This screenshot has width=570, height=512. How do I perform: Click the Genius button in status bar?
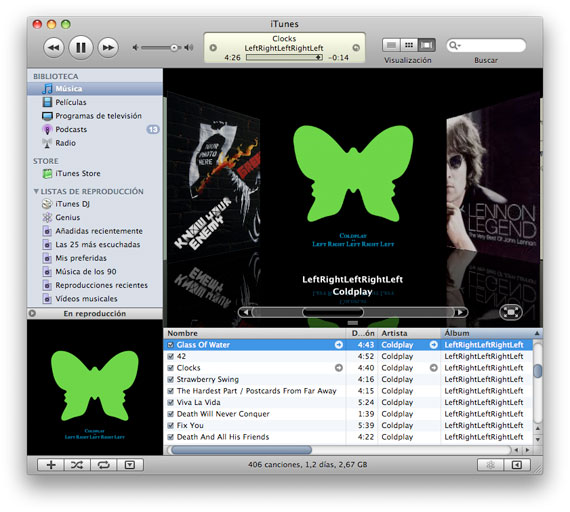click(x=490, y=465)
